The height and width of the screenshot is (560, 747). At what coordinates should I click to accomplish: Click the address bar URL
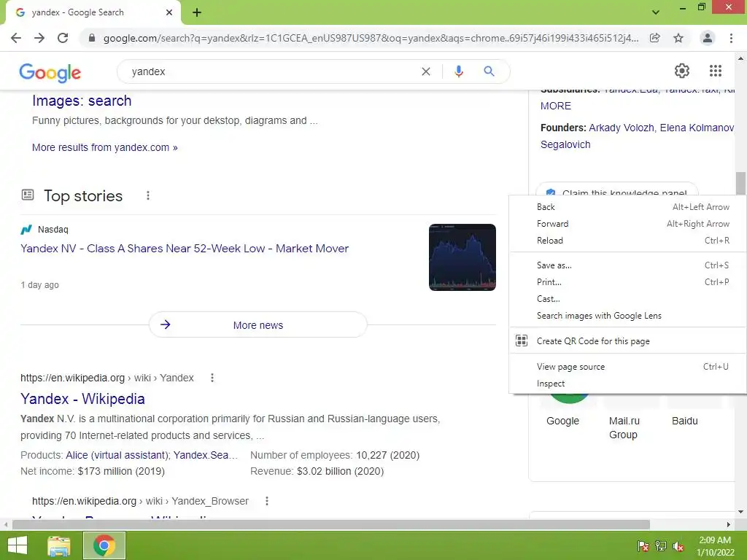371,38
